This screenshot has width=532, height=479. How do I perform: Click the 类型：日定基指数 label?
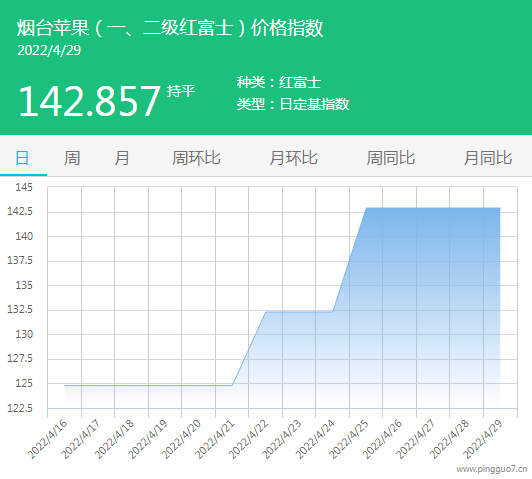293,104
